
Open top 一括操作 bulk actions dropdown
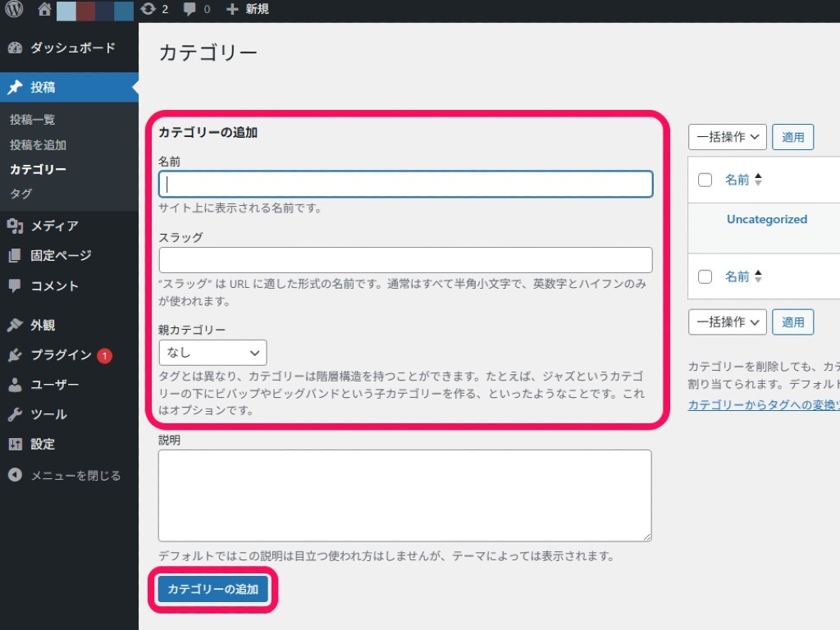(728, 137)
